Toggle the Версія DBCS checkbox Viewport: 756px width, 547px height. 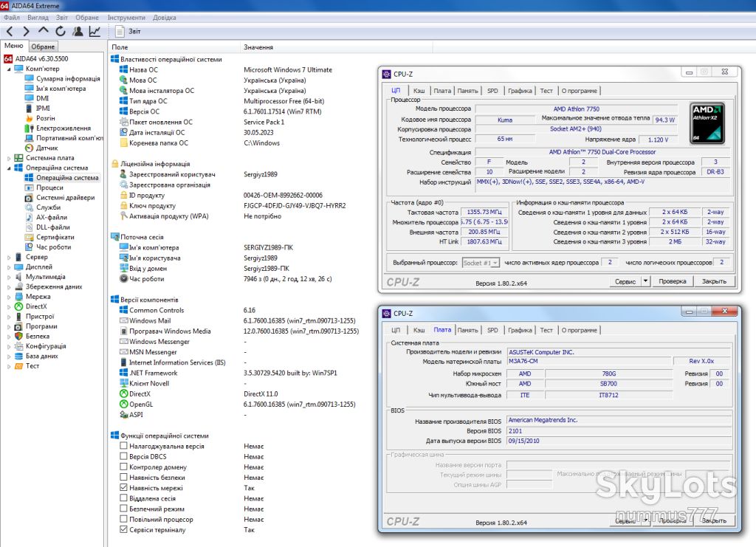click(123, 456)
